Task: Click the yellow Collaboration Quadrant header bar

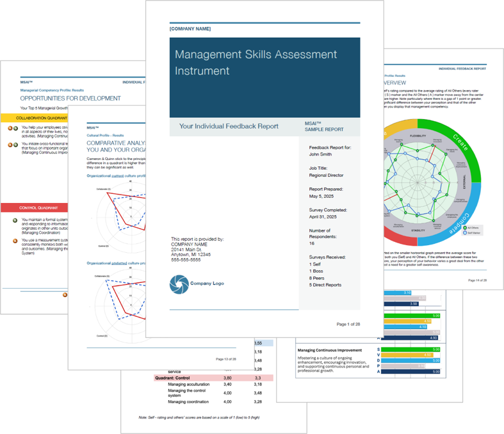Action: pyautogui.click(x=35, y=118)
